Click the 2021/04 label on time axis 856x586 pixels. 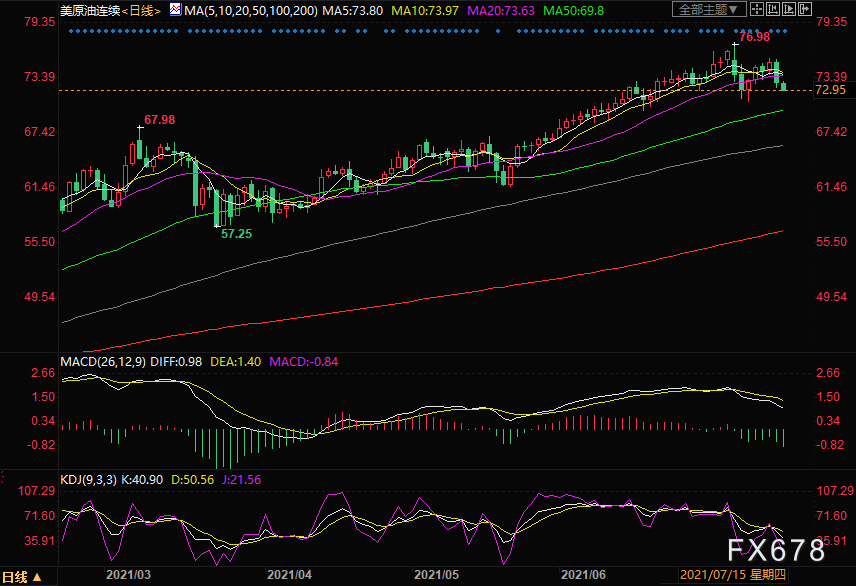pyautogui.click(x=289, y=576)
